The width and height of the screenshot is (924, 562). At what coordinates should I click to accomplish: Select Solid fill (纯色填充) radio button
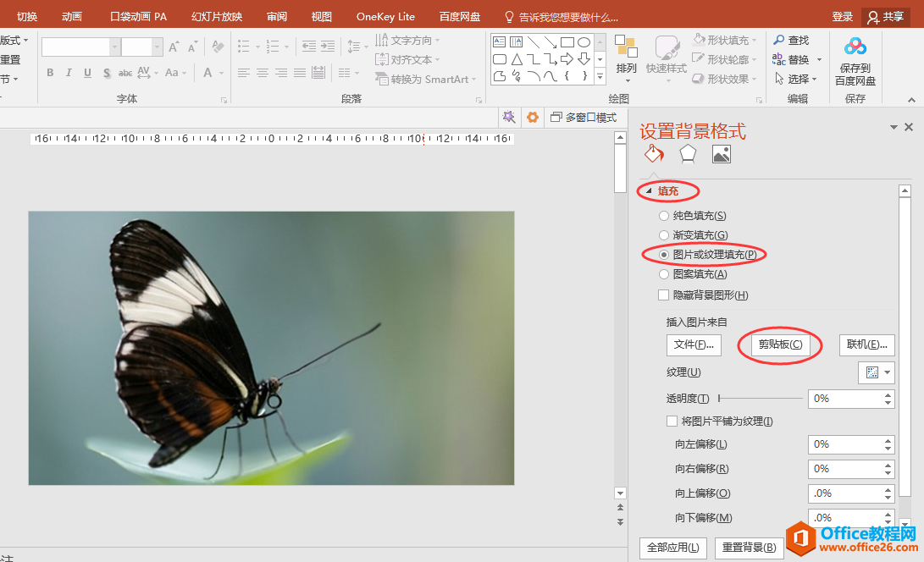pyautogui.click(x=664, y=217)
